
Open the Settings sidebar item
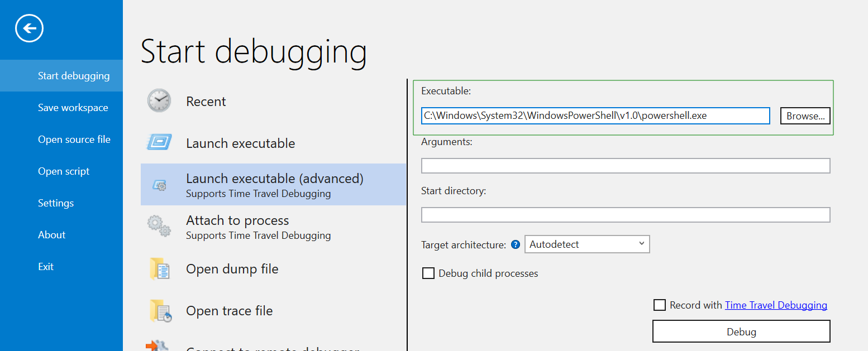(56, 203)
